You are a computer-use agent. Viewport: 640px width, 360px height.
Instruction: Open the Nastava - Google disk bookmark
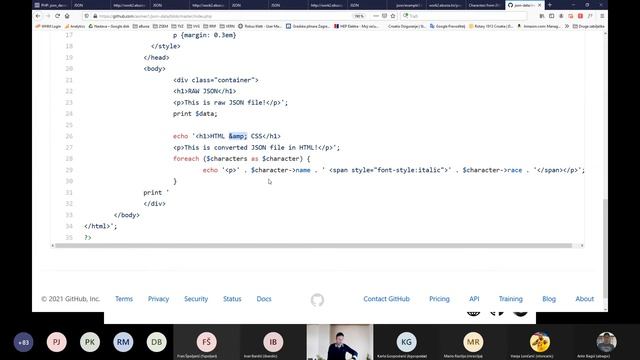(x=109, y=26)
